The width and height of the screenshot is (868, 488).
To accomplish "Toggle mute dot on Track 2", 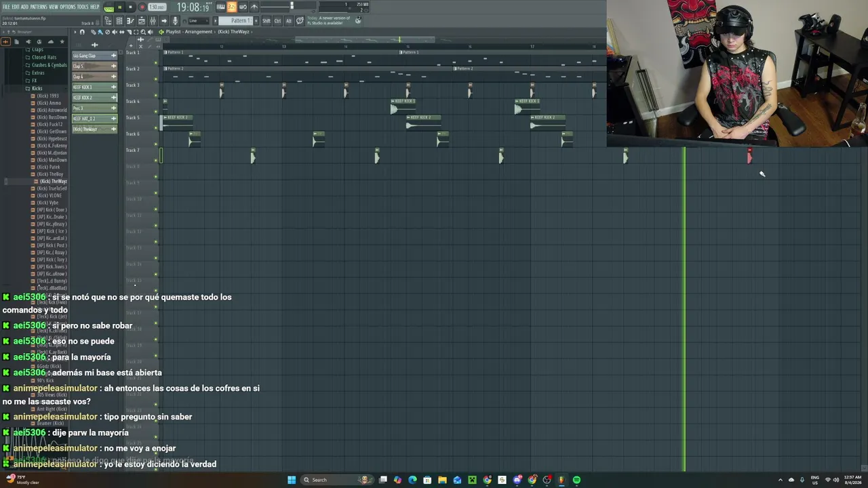I will tap(156, 79).
